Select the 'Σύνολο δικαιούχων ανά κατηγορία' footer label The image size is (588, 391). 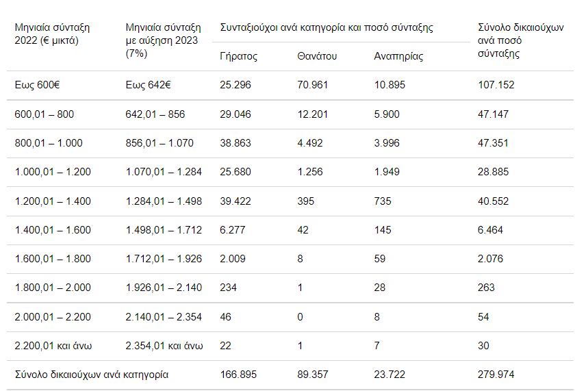coord(92,375)
